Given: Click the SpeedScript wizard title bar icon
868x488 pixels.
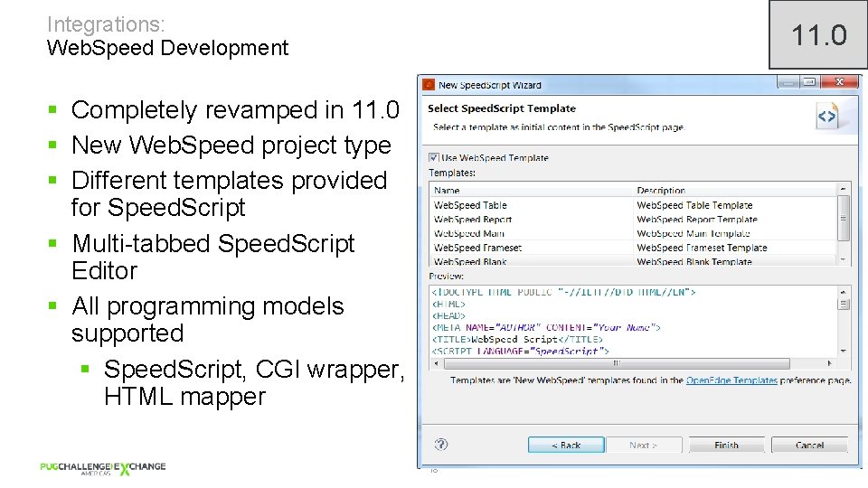Looking at the screenshot, I should [x=429, y=85].
